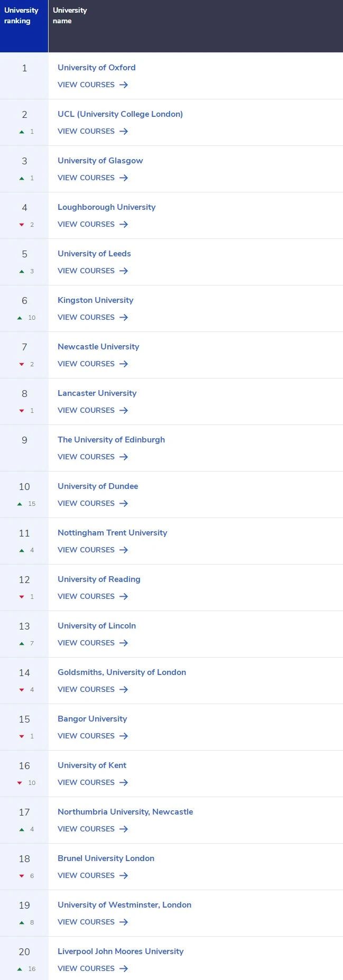The width and height of the screenshot is (343, 980).
Task: Click the arrow icon beside University of Oxford's View Courses
Action: click(x=124, y=85)
